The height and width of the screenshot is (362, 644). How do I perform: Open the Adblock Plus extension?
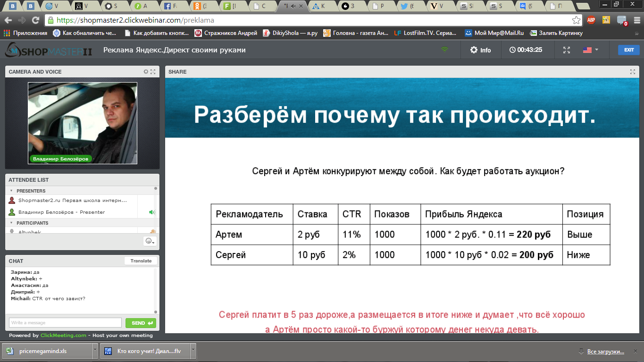pos(591,20)
